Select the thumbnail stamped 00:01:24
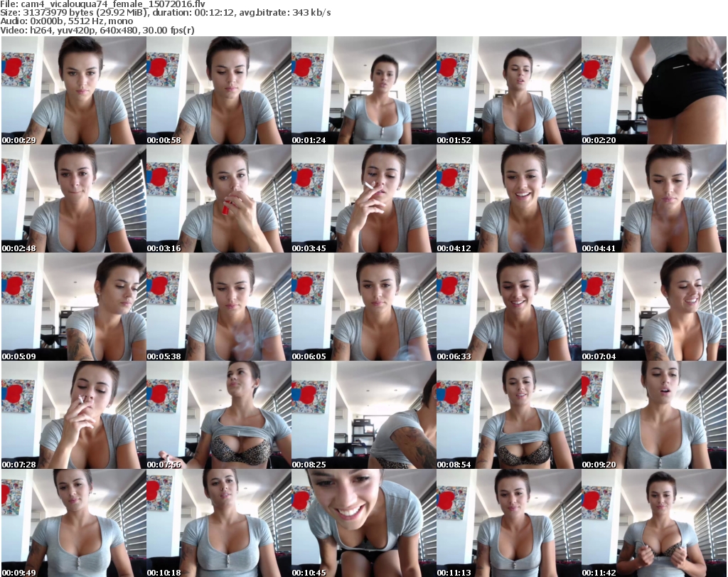Screen dimensions: 728x577 pyautogui.click(x=363, y=90)
